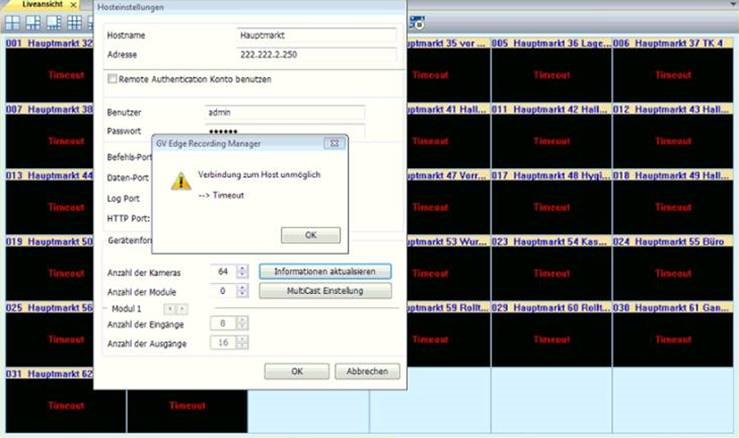
Task: Click OK in Hosteinstellungen dialog
Action: (296, 372)
